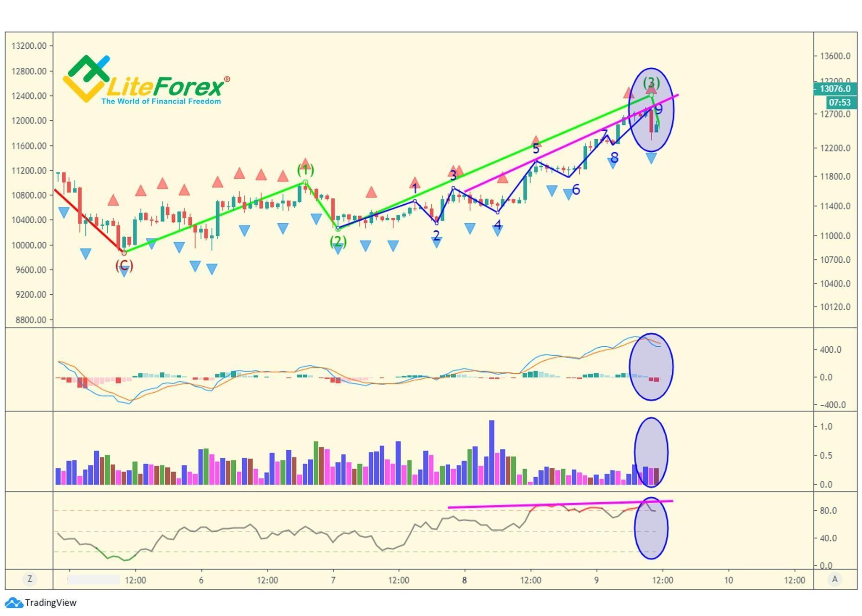Select the green (1) wave label
Screen dimensions: 862x616
pos(305,170)
